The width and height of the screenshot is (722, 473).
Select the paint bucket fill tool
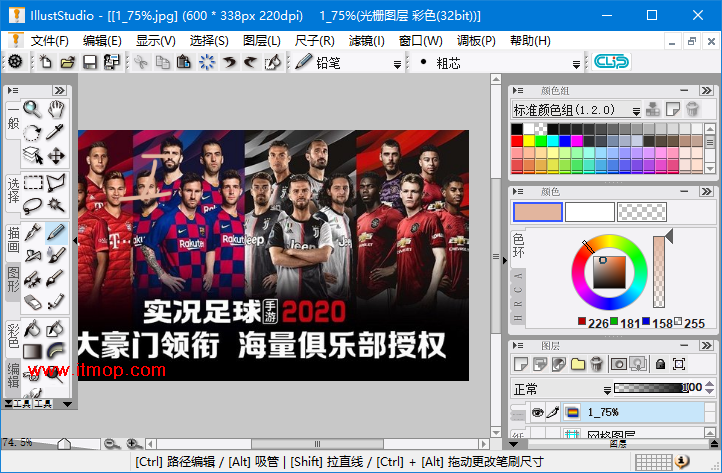(x=32, y=329)
